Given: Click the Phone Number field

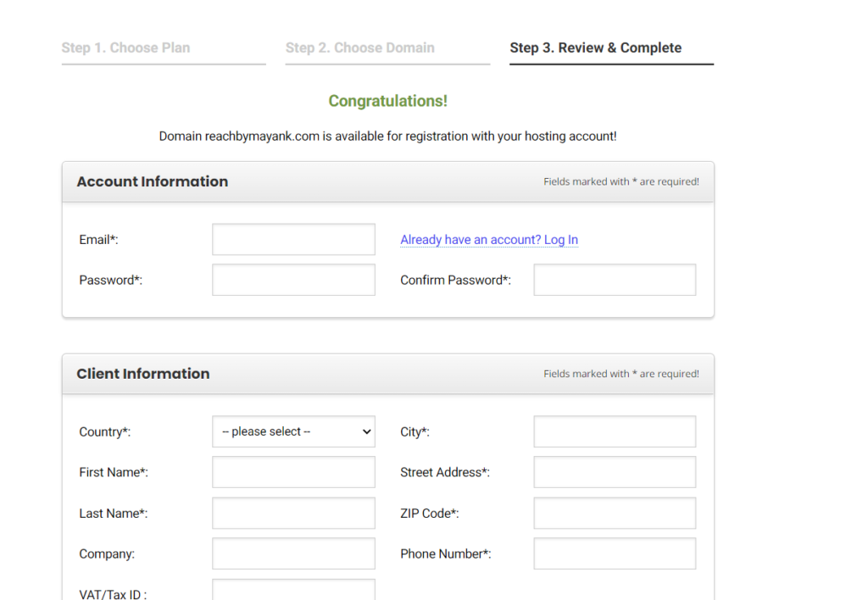Looking at the screenshot, I should point(615,554).
